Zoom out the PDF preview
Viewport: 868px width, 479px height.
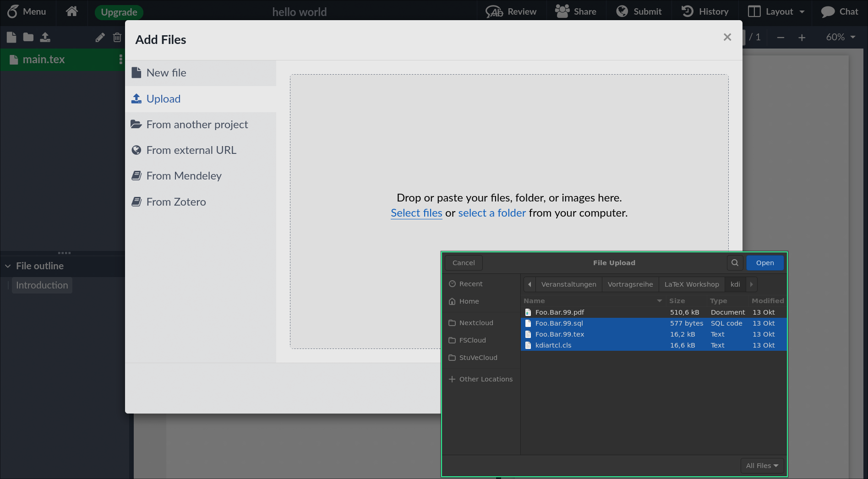tap(781, 38)
